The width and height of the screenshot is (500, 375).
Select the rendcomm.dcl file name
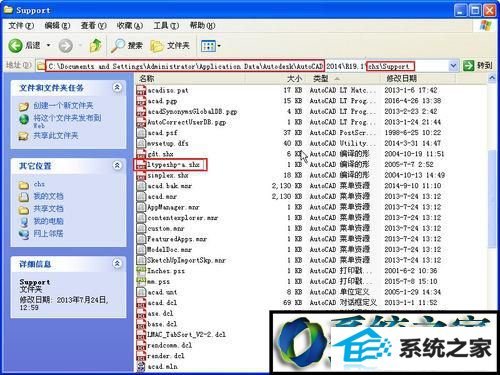[169, 345]
